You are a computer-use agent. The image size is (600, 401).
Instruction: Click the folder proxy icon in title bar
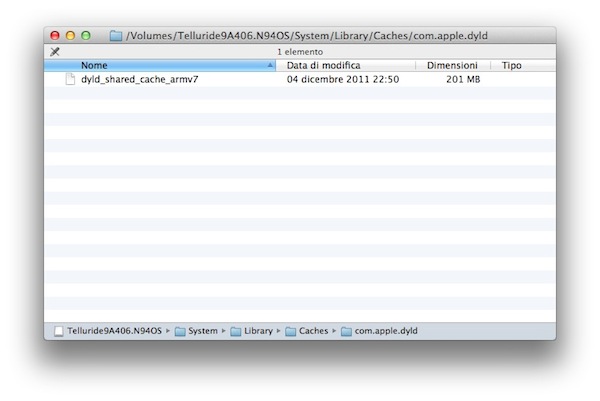(116, 36)
